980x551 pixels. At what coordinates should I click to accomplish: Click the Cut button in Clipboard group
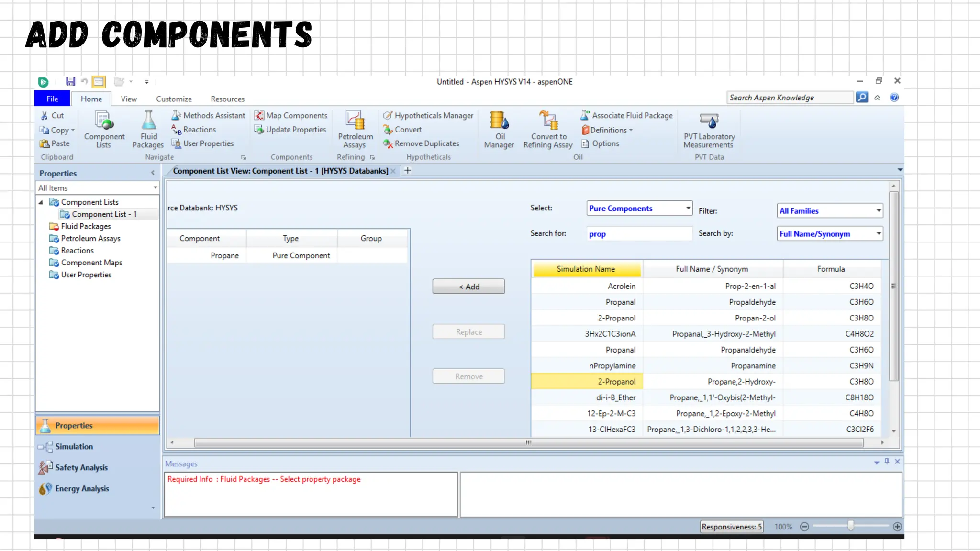[52, 115]
